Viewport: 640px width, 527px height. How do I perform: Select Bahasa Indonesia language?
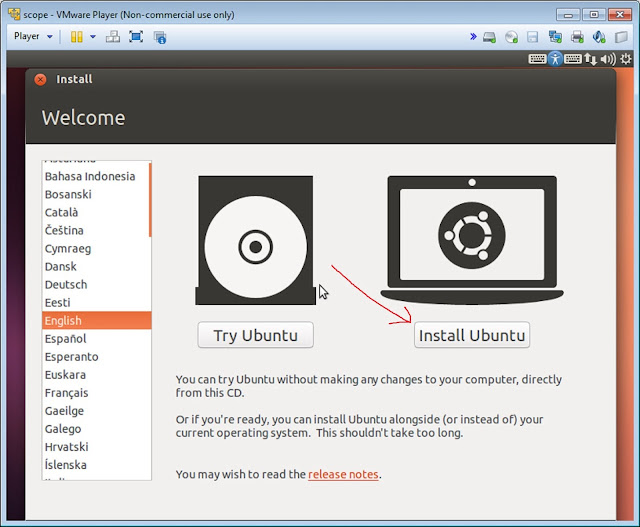coord(96,176)
